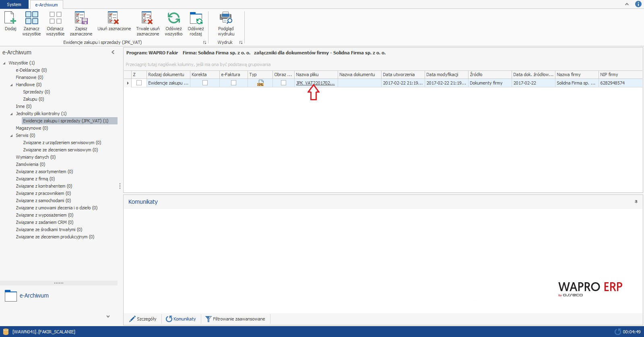Select Związane z zadaniem CRM item

45,222
